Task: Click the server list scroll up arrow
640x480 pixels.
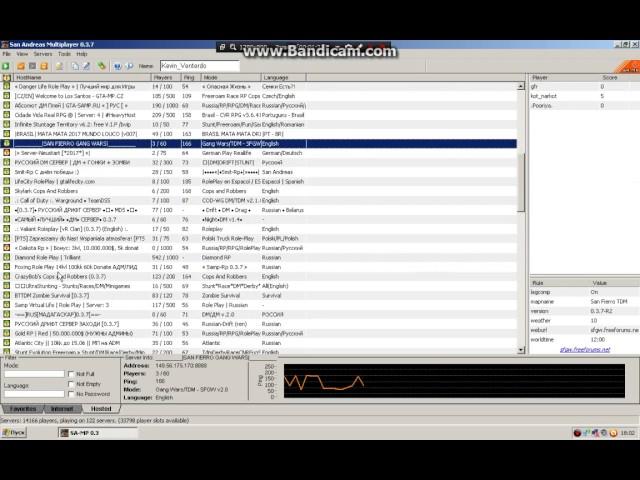Action: point(521,86)
